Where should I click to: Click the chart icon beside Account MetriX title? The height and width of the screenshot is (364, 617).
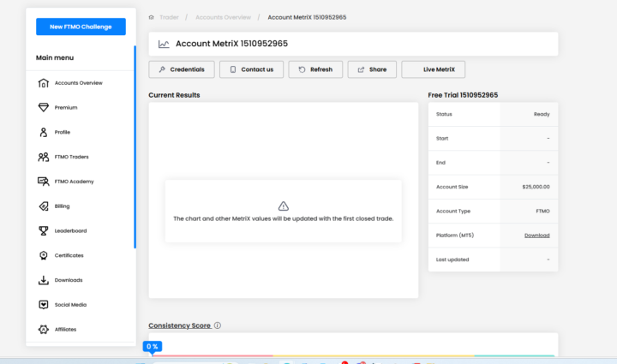[164, 44]
